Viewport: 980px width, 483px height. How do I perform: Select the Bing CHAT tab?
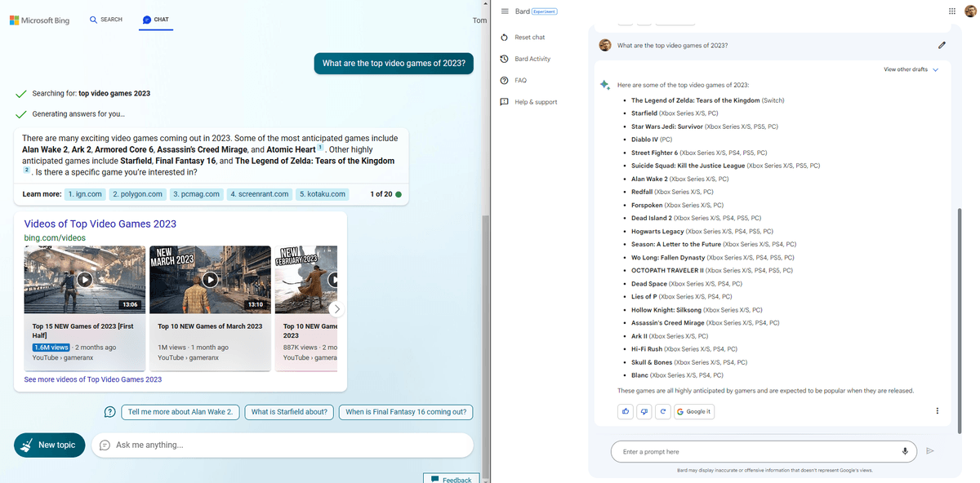tap(155, 20)
